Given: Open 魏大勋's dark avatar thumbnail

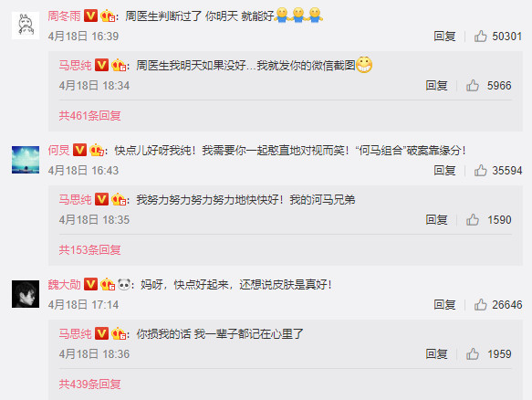Looking at the screenshot, I should (26, 294).
